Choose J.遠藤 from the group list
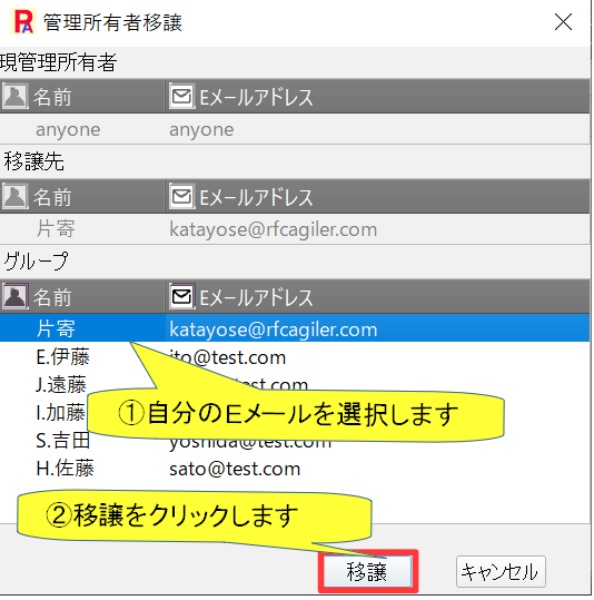Image resolution: width=594 pixels, height=600 pixels. (61, 385)
